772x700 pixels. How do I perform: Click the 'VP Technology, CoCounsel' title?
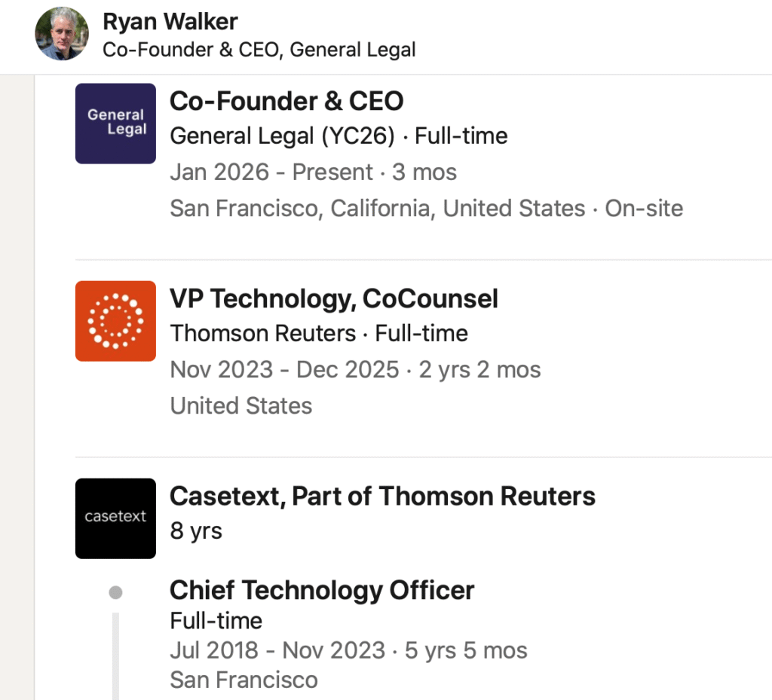334,299
